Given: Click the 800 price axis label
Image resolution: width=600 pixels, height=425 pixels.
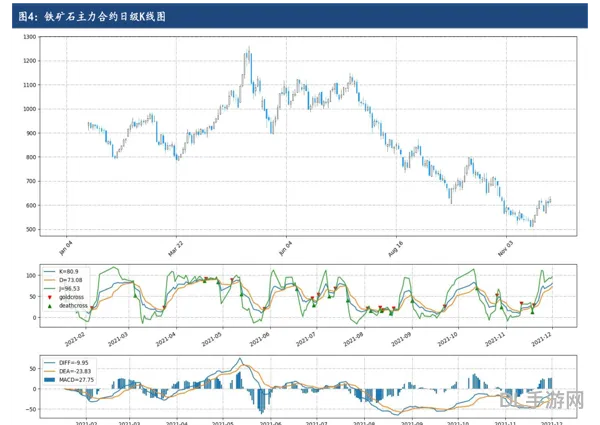Looking at the screenshot, I should tap(31, 157).
